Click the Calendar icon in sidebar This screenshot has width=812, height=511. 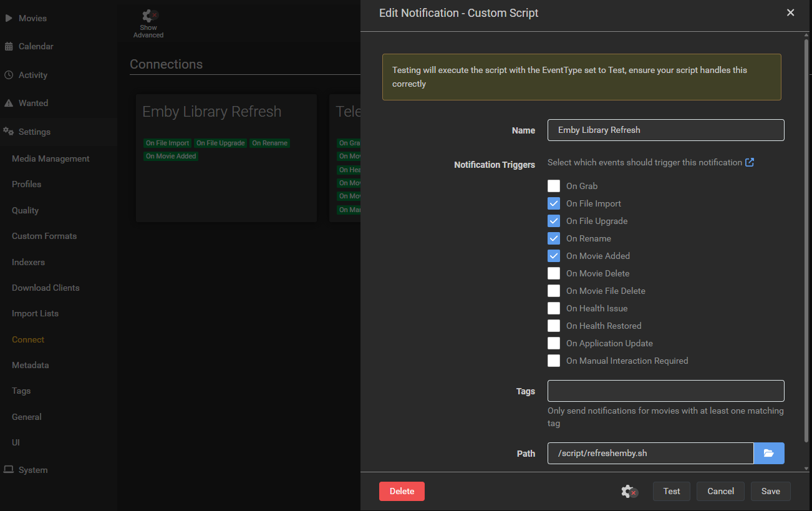point(9,46)
